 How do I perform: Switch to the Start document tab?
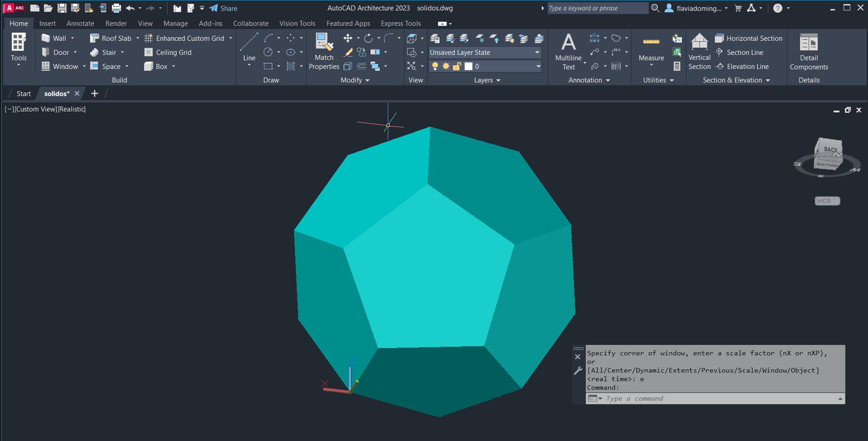pos(24,94)
